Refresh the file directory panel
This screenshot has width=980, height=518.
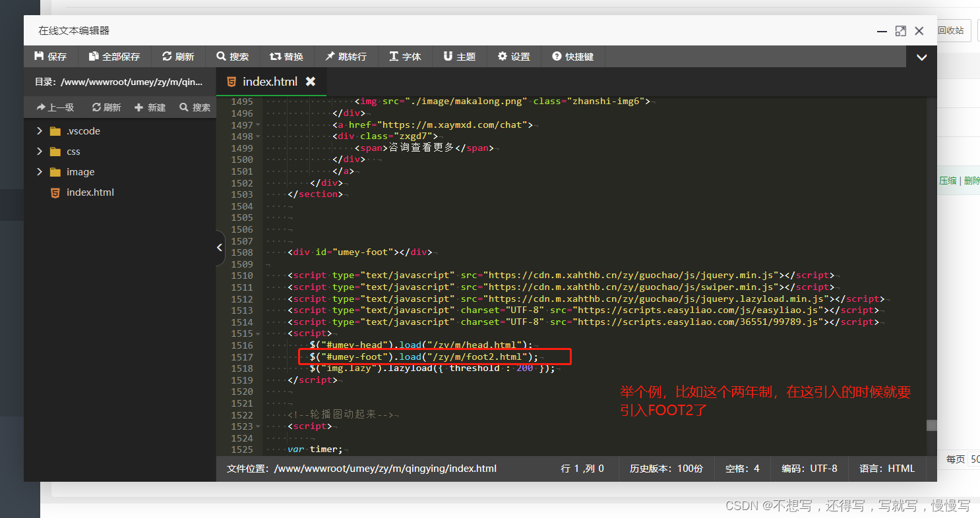click(106, 107)
